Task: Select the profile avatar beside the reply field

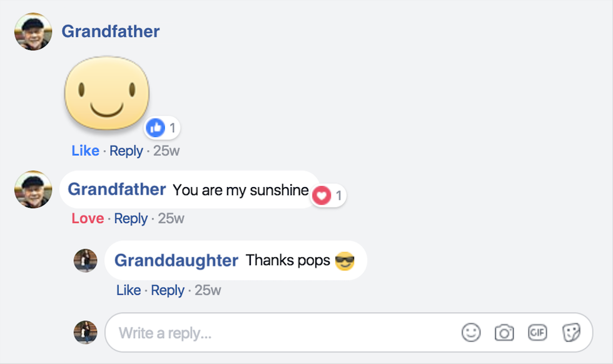Action: (85, 332)
